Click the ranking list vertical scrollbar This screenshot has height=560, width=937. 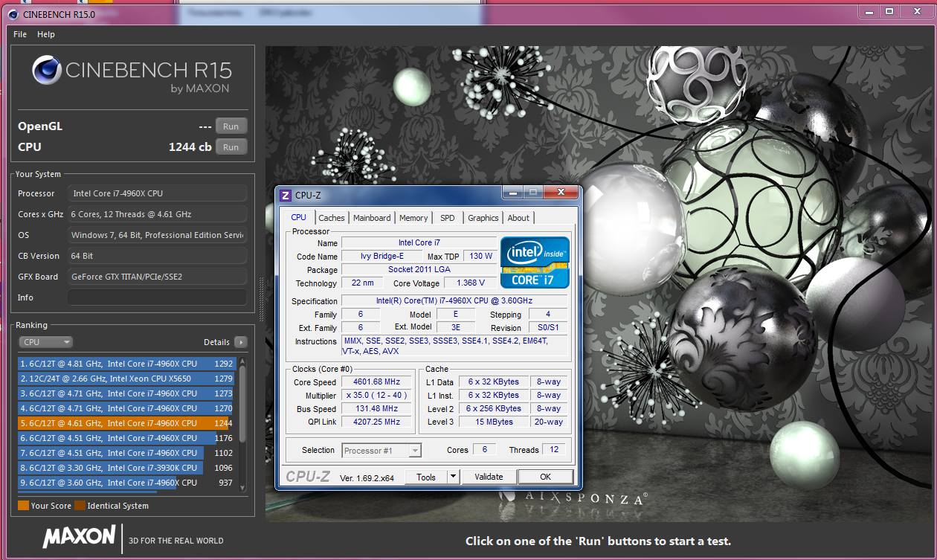click(242, 424)
